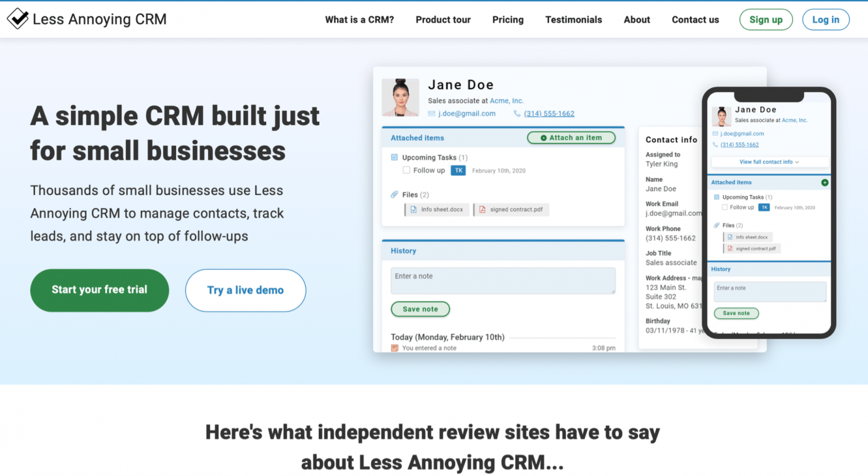This screenshot has height=476, width=868.
Task: Click the paperclip icon next to Files (2)
Action: pos(394,194)
